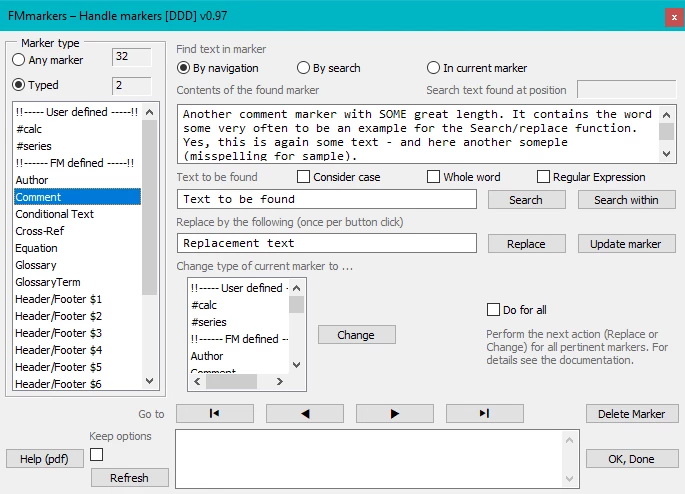Click horizontal scrollbar thumb in change type list
This screenshot has height=494, width=685.
232,382
